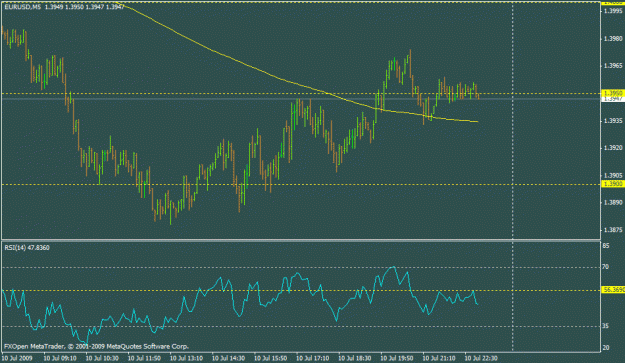The height and width of the screenshot is (363, 625).
Task: Click the 1.3890 price scale value
Action: [x=613, y=202]
